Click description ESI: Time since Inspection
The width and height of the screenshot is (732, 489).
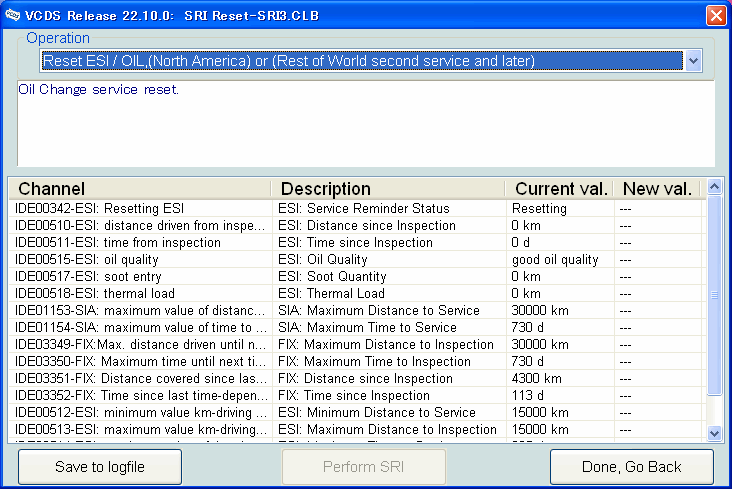click(x=355, y=242)
